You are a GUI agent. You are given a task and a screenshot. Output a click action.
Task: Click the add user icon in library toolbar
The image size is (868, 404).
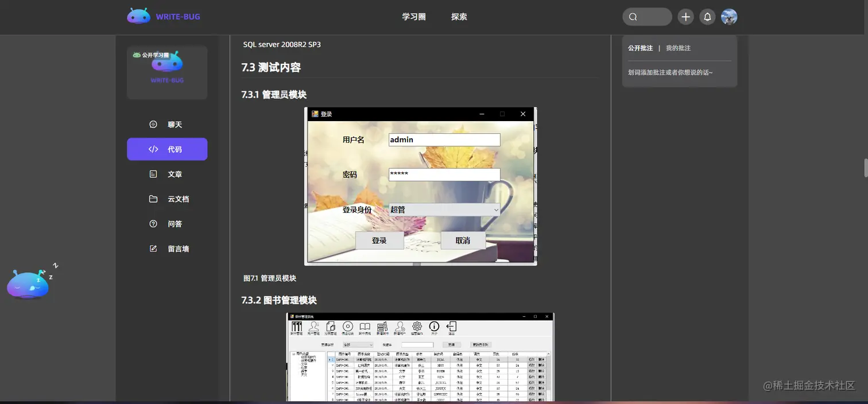point(400,327)
